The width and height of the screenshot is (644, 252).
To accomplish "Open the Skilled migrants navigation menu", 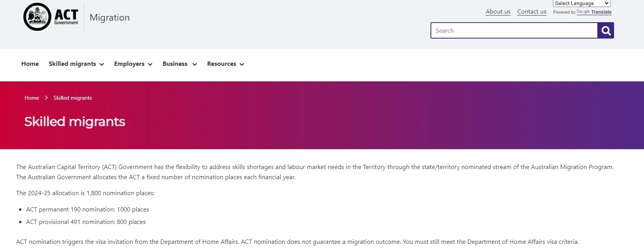I will pos(72,64).
